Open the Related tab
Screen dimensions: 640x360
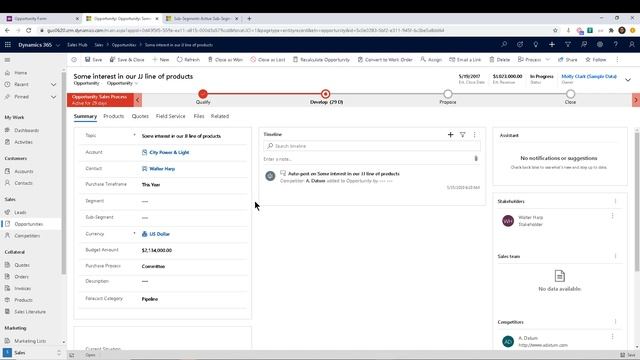pyautogui.click(x=220, y=116)
